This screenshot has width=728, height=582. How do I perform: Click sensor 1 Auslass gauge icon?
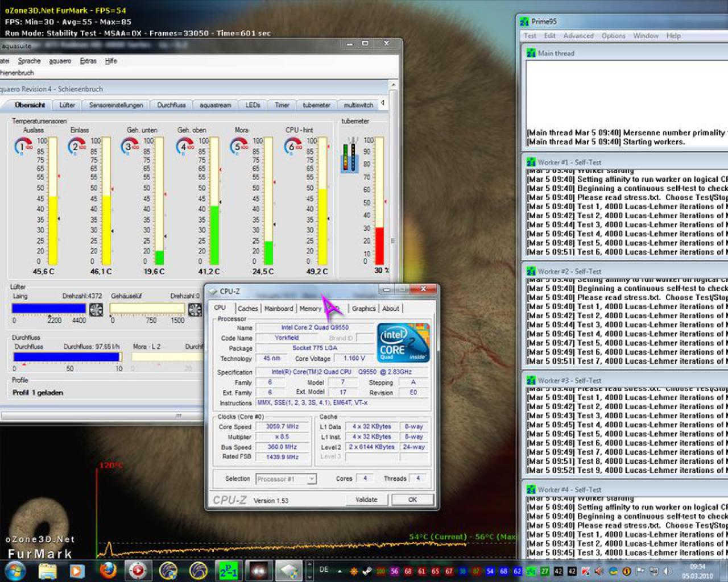coord(23,146)
